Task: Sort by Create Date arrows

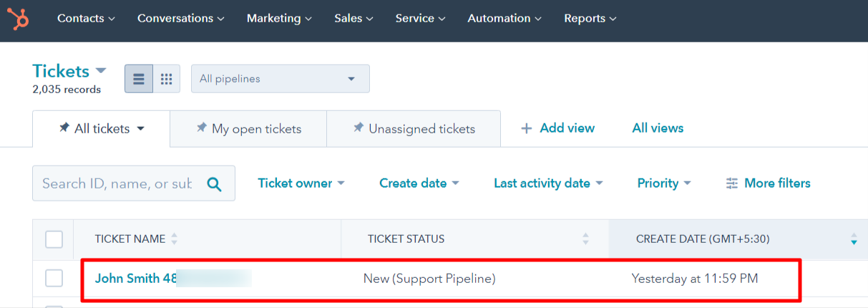Action: point(853,239)
